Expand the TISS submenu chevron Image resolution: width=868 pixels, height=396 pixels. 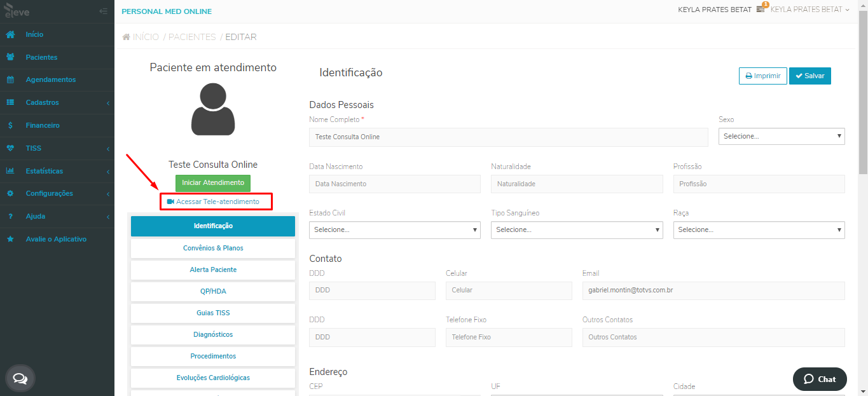(x=108, y=149)
